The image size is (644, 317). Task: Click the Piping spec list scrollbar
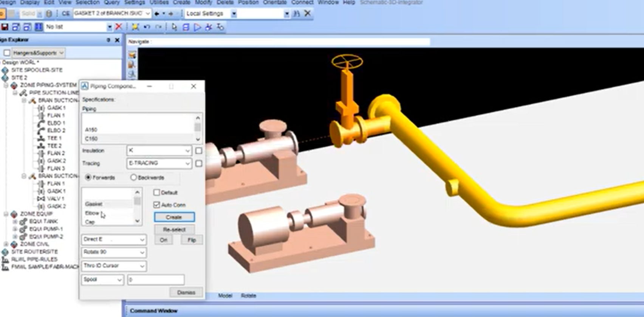198,128
